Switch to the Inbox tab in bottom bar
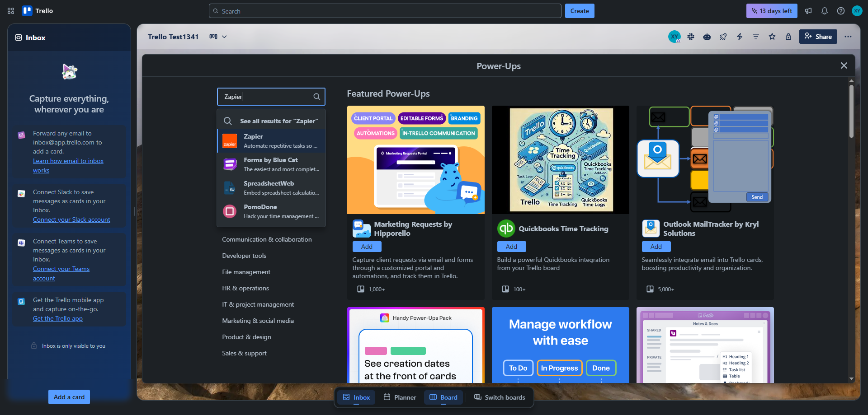The width and height of the screenshot is (868, 415). [357, 397]
